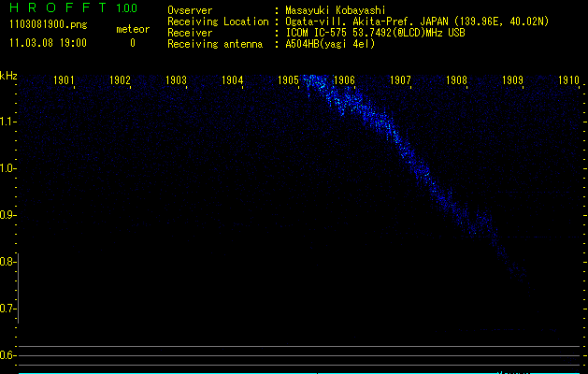Click the meteor count value 0

[x=133, y=43]
